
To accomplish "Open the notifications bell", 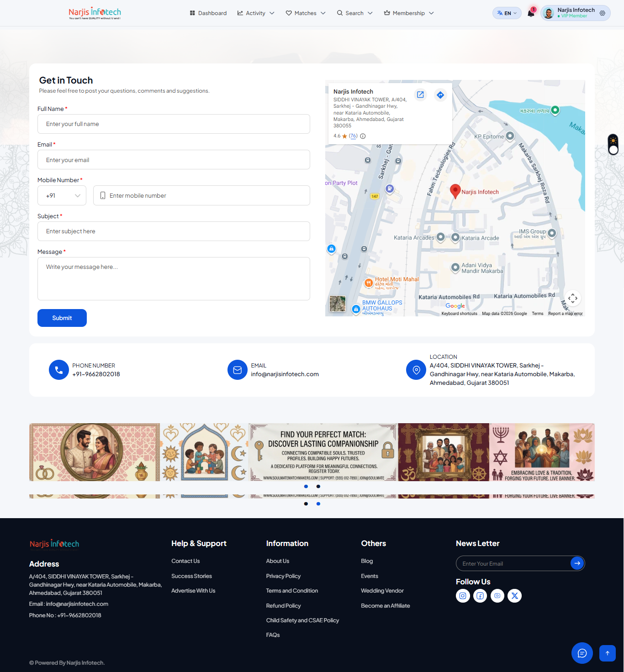I will coord(531,13).
